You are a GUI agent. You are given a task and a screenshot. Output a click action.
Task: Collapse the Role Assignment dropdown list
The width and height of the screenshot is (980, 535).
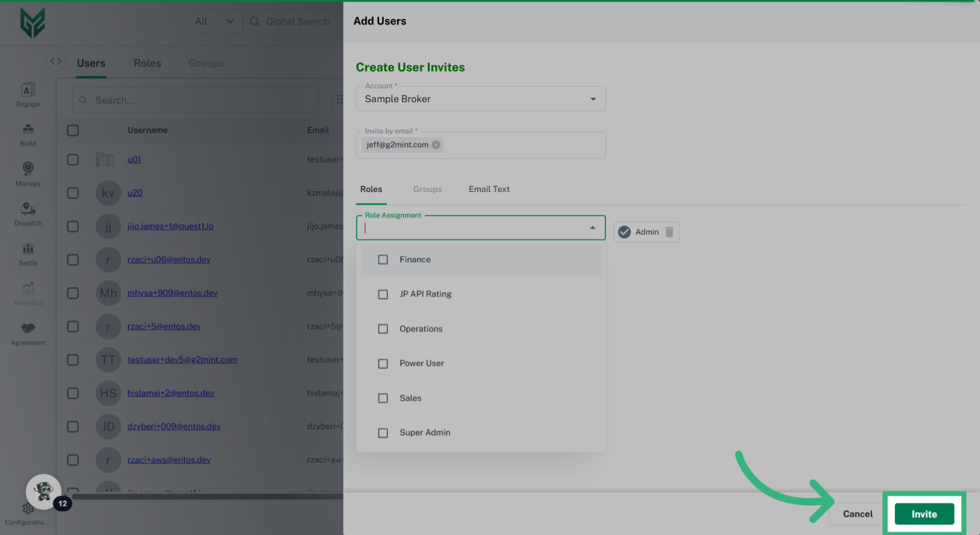point(593,227)
